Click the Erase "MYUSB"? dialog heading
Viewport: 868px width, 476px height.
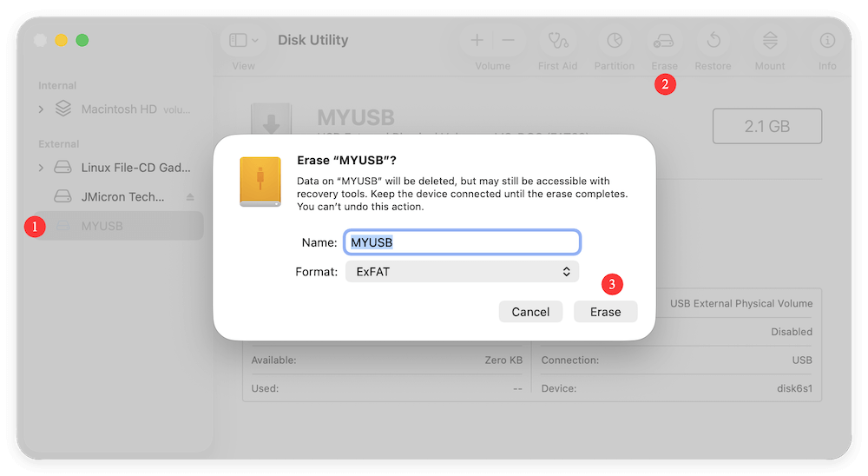346,160
